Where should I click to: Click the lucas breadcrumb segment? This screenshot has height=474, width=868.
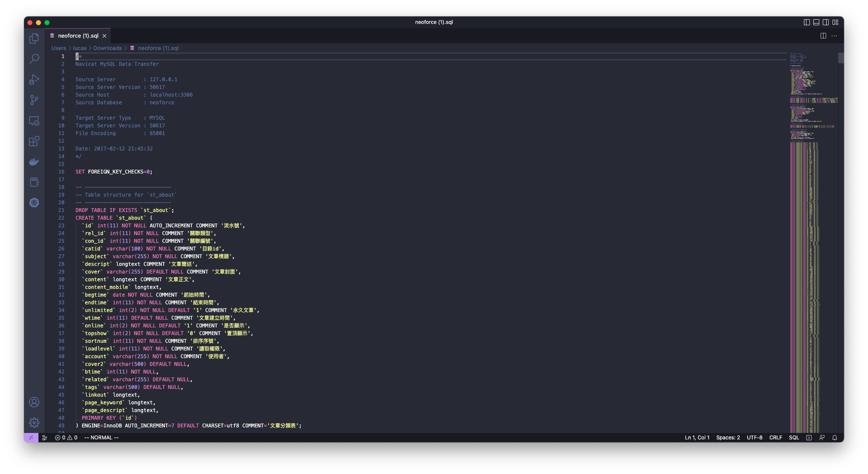point(79,48)
